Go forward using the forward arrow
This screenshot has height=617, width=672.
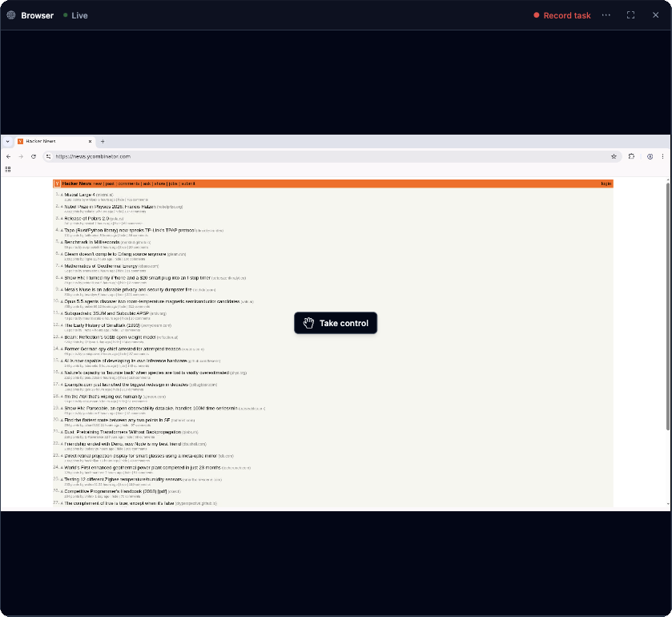(21, 156)
